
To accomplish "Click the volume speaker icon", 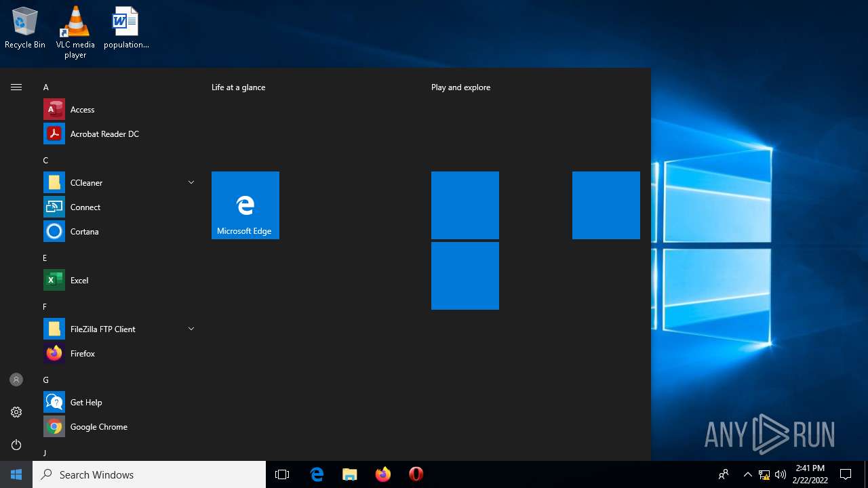I will [780, 474].
